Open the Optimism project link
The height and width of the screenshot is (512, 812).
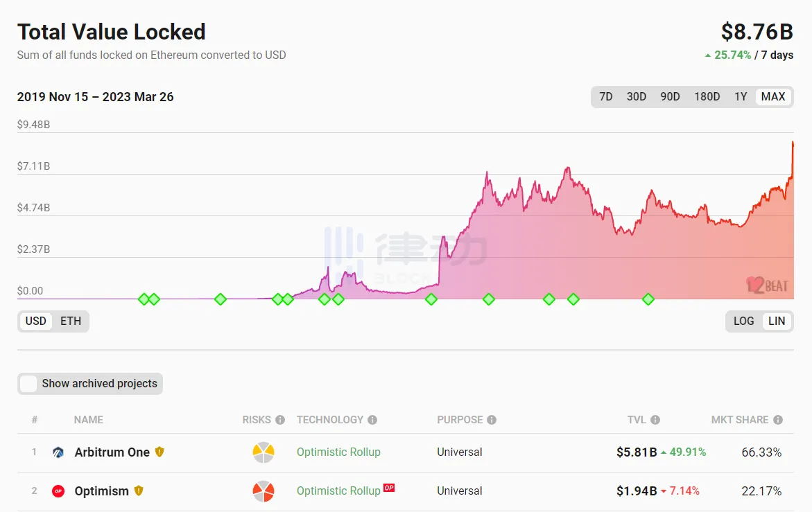pyautogui.click(x=101, y=491)
